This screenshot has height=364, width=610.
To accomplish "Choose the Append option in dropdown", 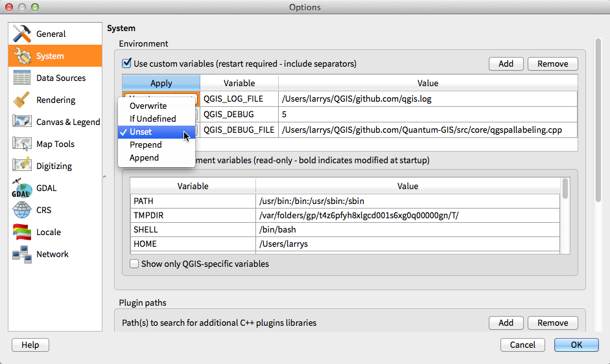I will [144, 157].
